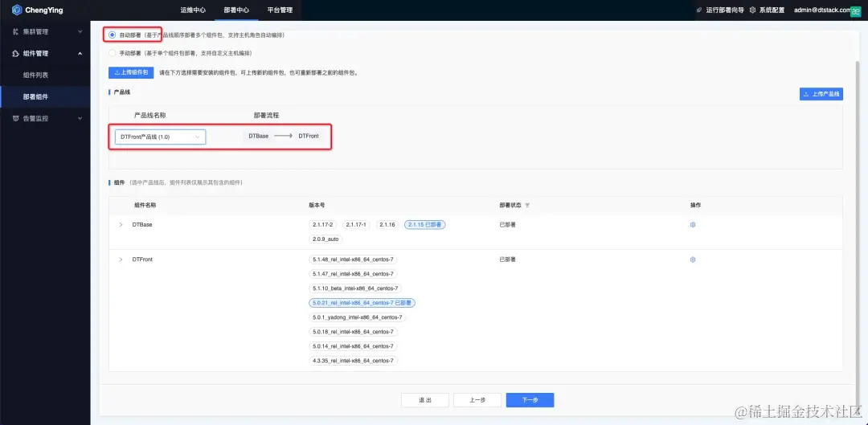Image resolution: width=868 pixels, height=425 pixels.
Task: Expand the DTFront component row
Action: (x=121, y=259)
